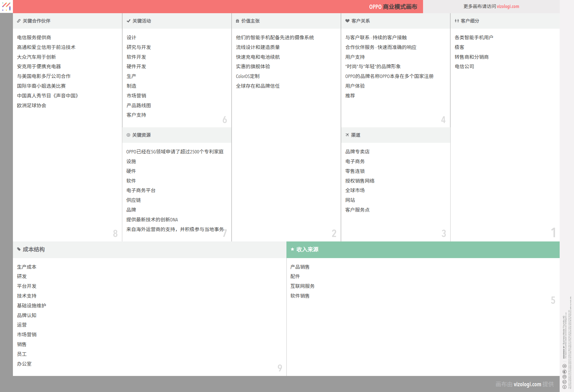
Task: Click the tag icon beside 成本结构
Action: [x=19, y=249]
